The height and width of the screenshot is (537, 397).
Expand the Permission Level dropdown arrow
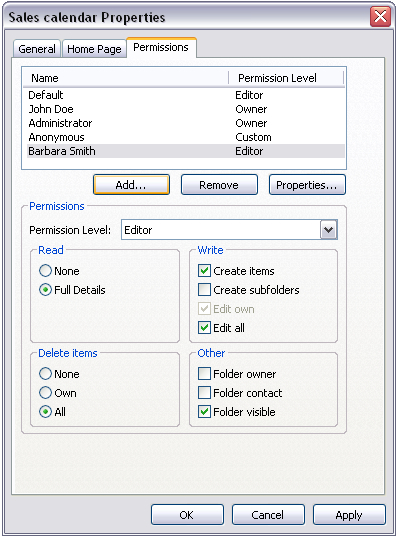(328, 230)
